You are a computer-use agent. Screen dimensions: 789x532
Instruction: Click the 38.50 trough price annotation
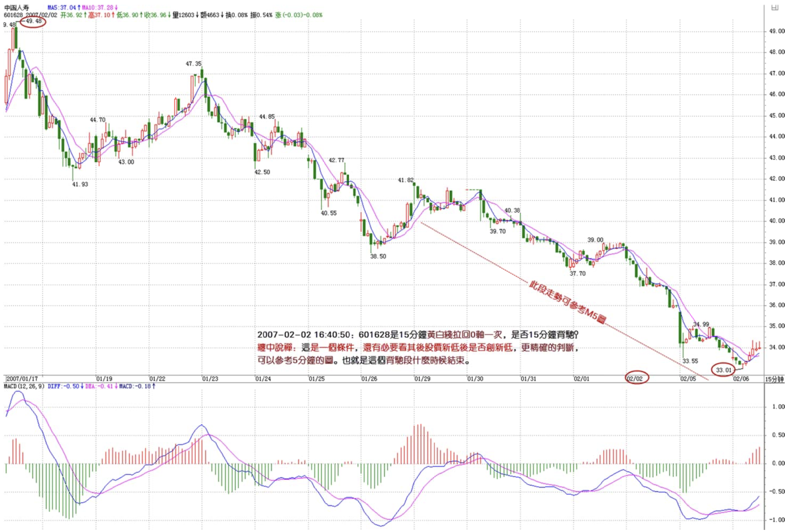click(378, 256)
